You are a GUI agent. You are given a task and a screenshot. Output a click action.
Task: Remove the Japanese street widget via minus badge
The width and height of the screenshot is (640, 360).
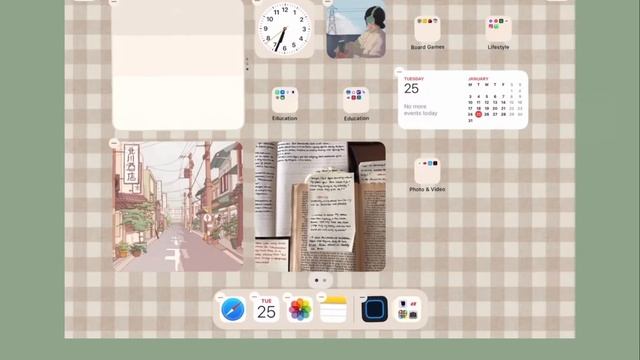[x=114, y=143]
